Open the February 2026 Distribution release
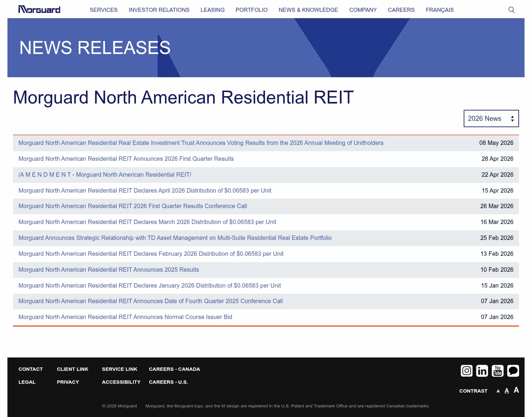Viewport: 532px width, 417px height. pyautogui.click(x=151, y=254)
